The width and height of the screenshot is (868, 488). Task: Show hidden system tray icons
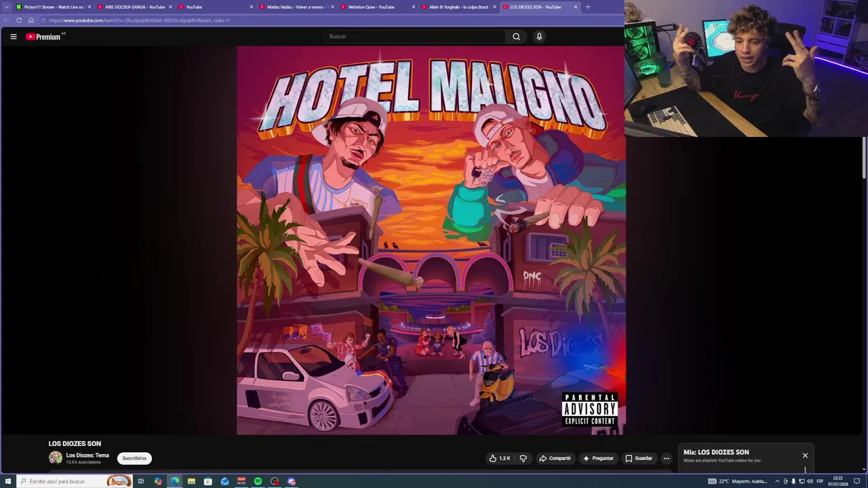click(777, 481)
